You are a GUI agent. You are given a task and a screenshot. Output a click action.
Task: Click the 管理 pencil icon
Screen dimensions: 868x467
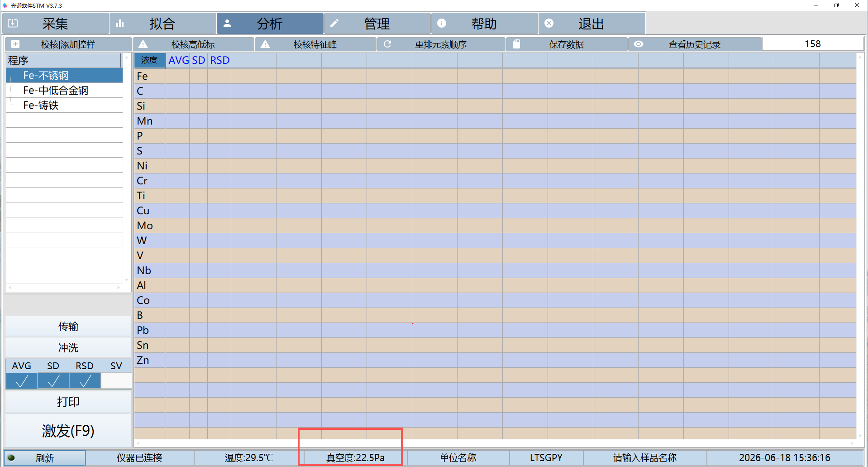(x=334, y=23)
